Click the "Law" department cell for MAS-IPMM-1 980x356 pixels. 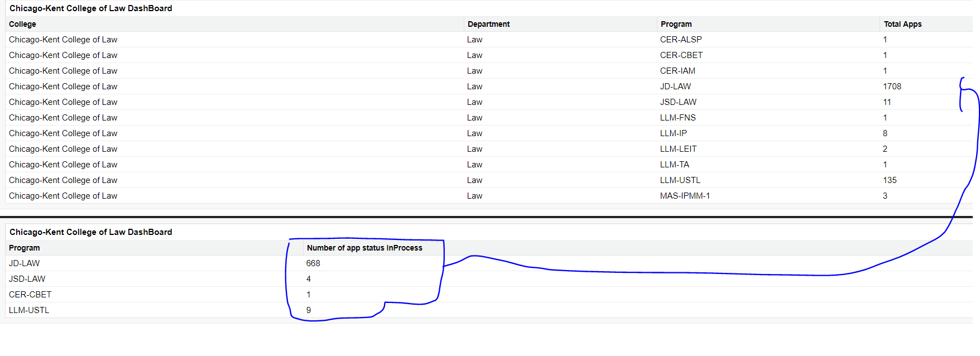point(474,196)
